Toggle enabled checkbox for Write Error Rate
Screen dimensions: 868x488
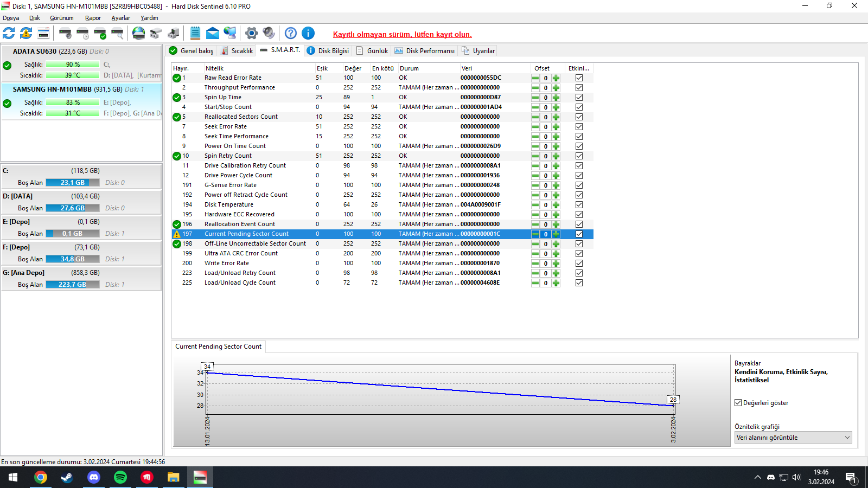click(x=579, y=264)
